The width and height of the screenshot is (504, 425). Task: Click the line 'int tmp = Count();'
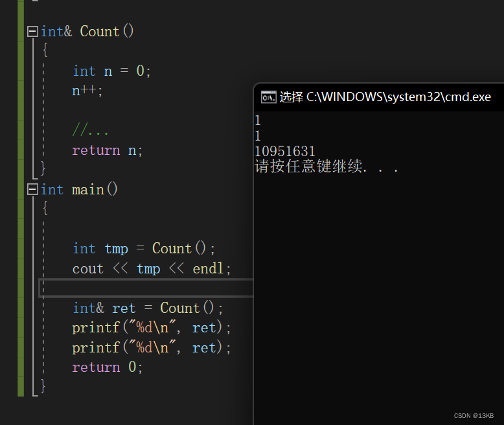pyautogui.click(x=144, y=249)
